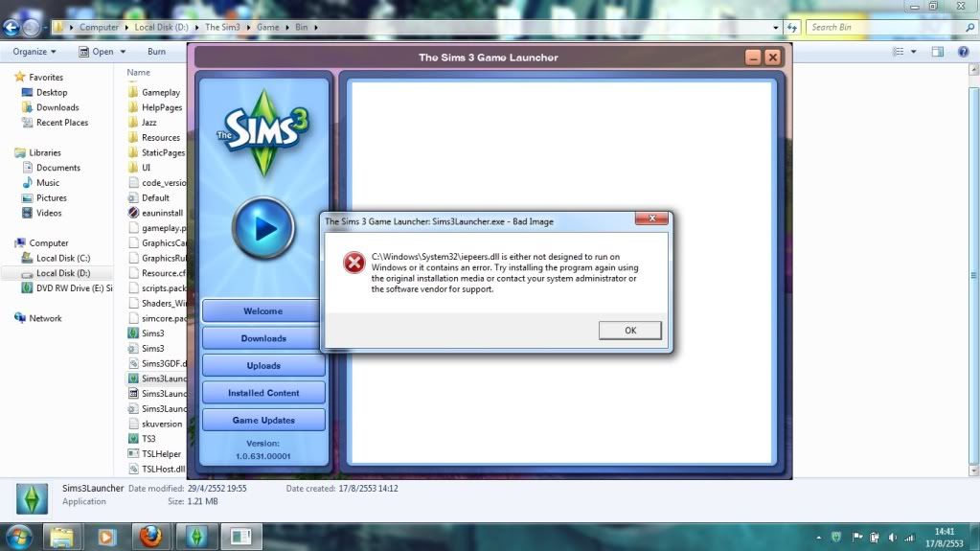Open Firefox from the taskbar

click(150, 537)
